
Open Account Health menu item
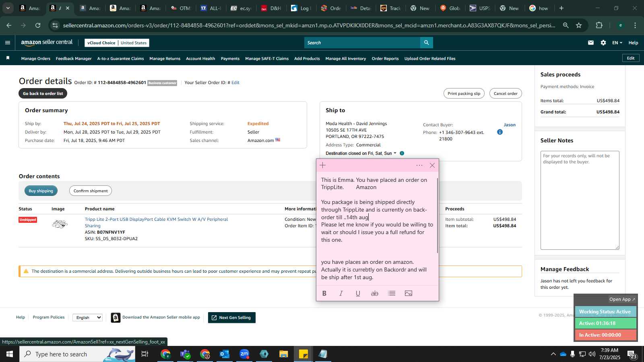click(x=200, y=58)
